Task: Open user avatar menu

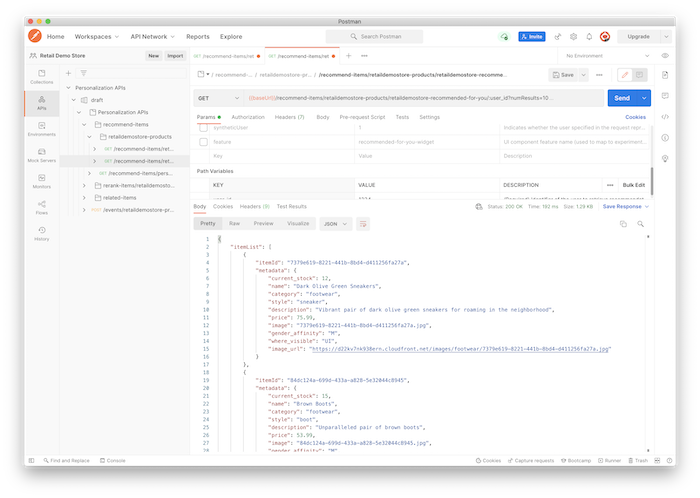Action: [x=605, y=37]
